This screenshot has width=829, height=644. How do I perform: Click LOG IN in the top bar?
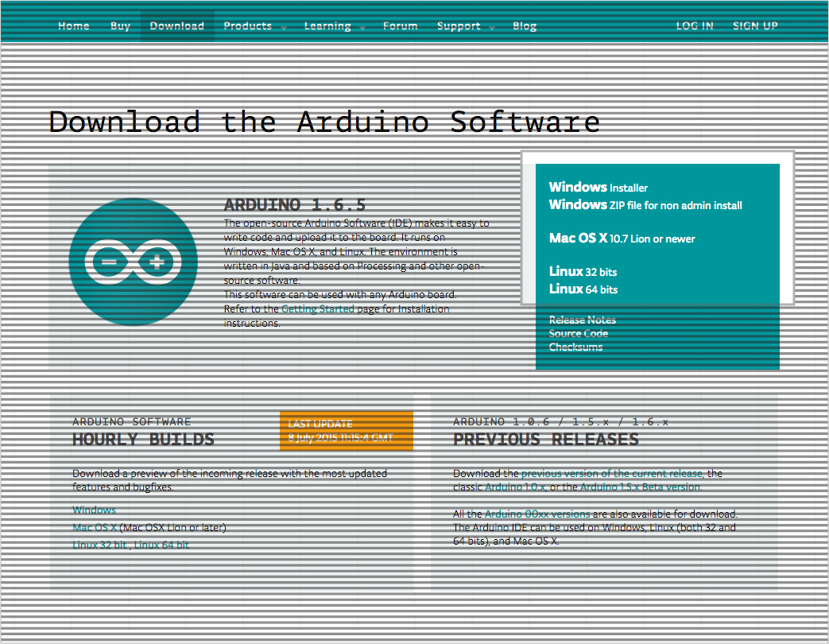pyautogui.click(x=695, y=26)
